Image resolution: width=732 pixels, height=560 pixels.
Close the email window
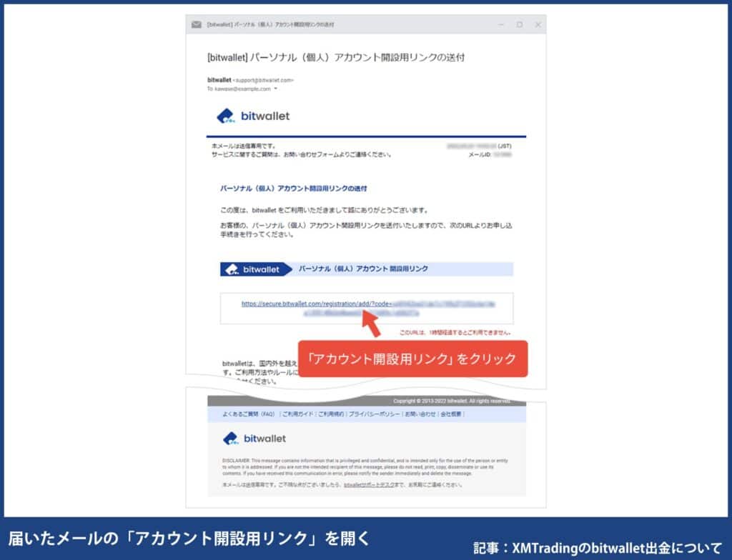[538, 24]
